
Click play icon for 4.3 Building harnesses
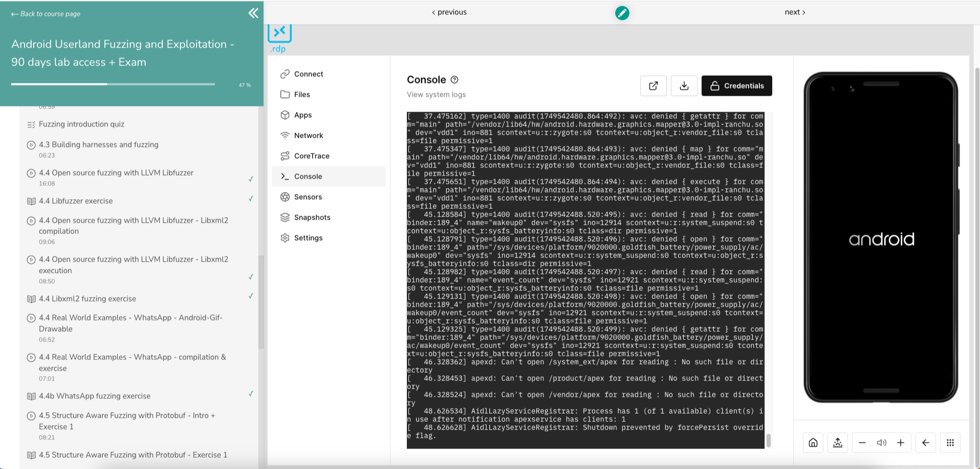(31, 145)
